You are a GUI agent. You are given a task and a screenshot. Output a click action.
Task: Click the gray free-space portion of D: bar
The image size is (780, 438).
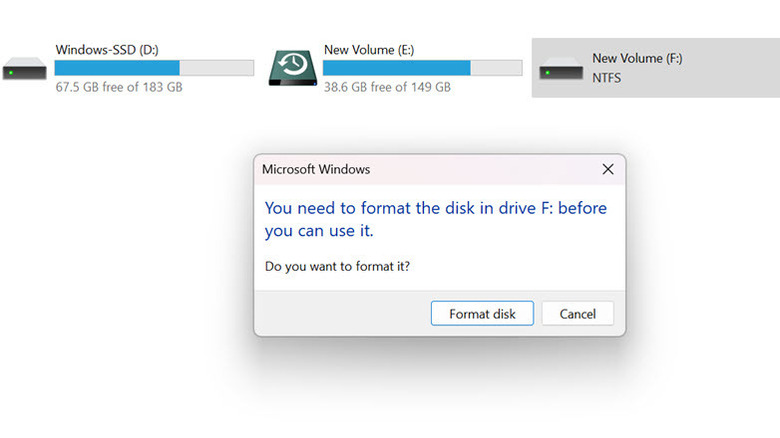coord(216,68)
